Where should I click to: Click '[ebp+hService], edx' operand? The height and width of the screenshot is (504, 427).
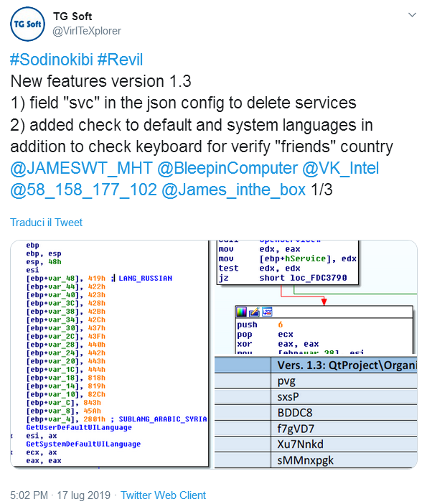click(x=308, y=258)
